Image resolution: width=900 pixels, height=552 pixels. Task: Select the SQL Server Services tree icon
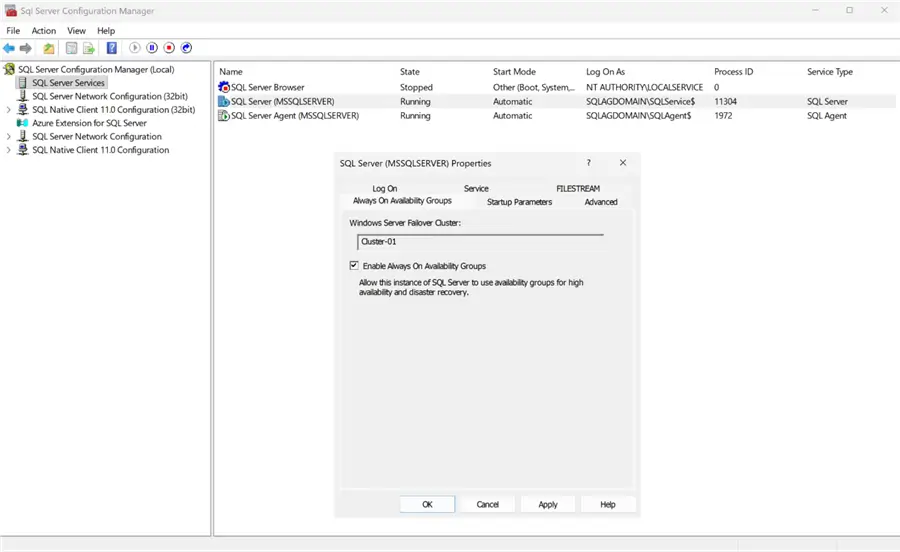click(22, 83)
